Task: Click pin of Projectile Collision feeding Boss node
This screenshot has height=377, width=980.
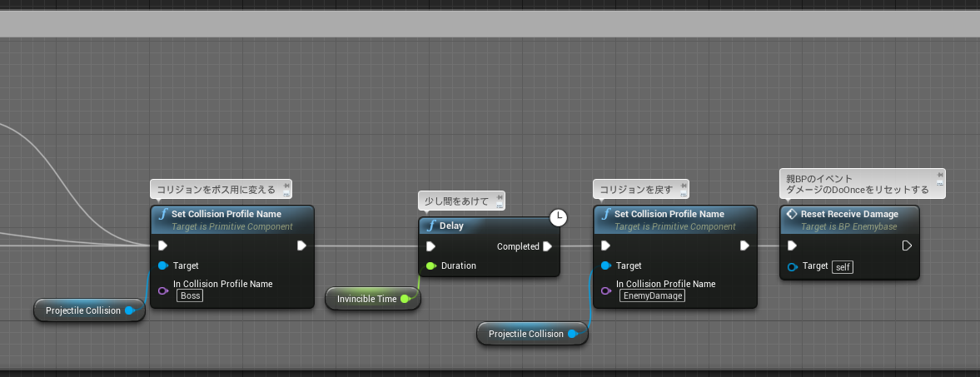Action: [130, 310]
